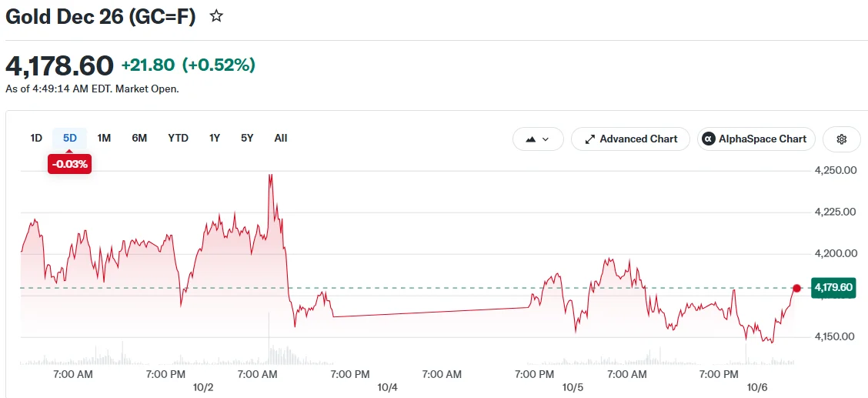
Task: Click the market open timestamp text
Action: (x=92, y=89)
